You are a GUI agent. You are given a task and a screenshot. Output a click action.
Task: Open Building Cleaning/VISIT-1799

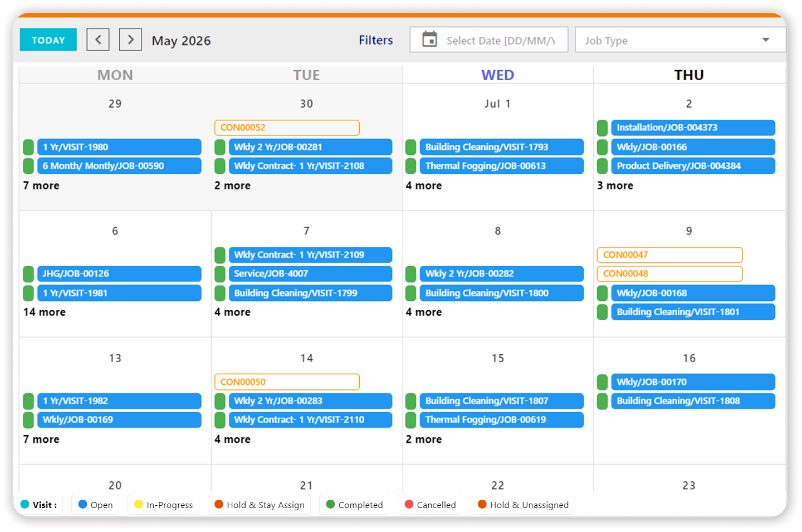(310, 293)
